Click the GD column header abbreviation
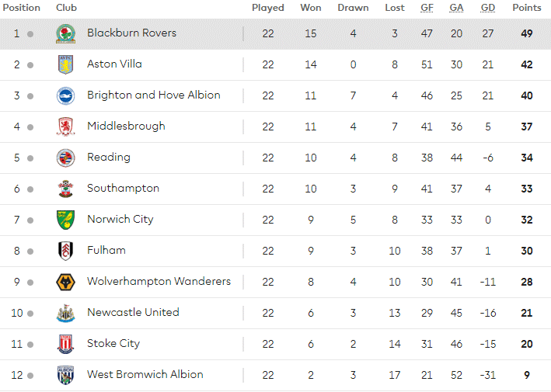The image size is (551, 392). pos(488,8)
